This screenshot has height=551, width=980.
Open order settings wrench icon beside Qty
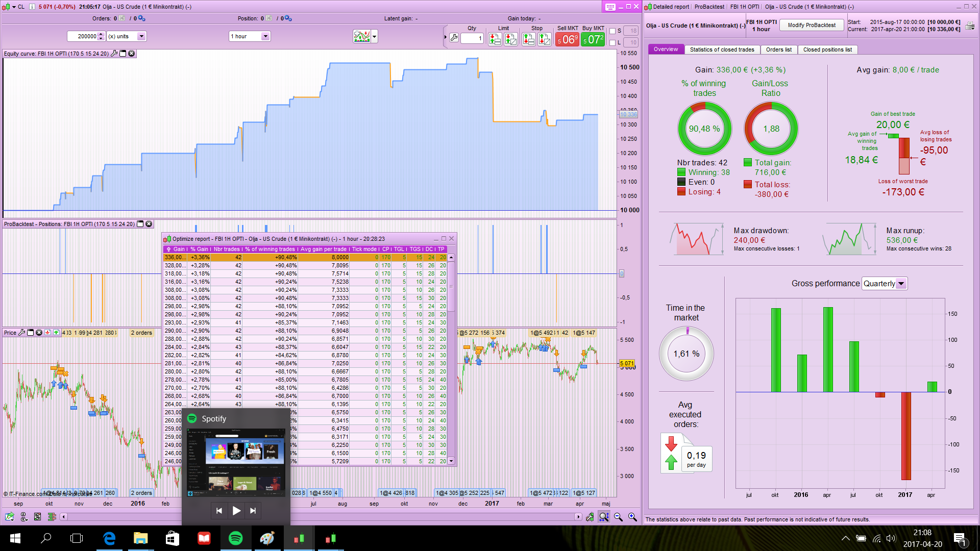pyautogui.click(x=454, y=38)
